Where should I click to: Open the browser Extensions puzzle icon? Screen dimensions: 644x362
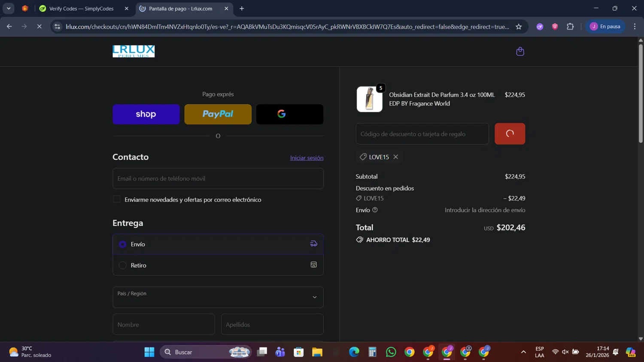coord(570,27)
